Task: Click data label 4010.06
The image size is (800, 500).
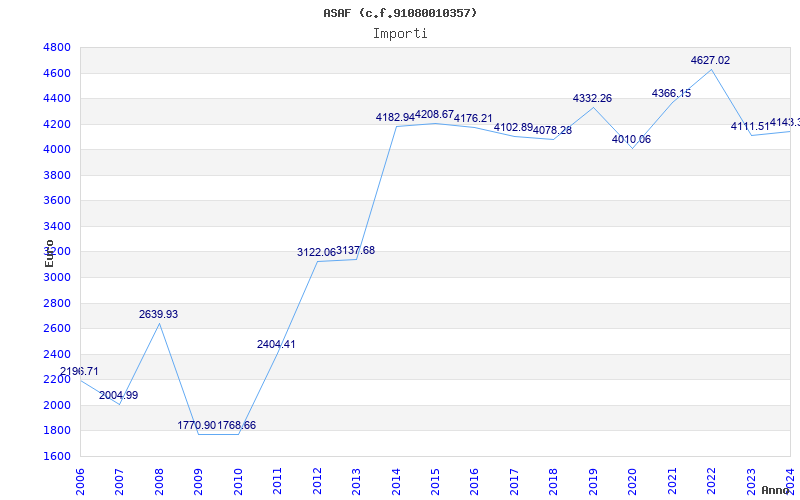Action: [632, 139]
